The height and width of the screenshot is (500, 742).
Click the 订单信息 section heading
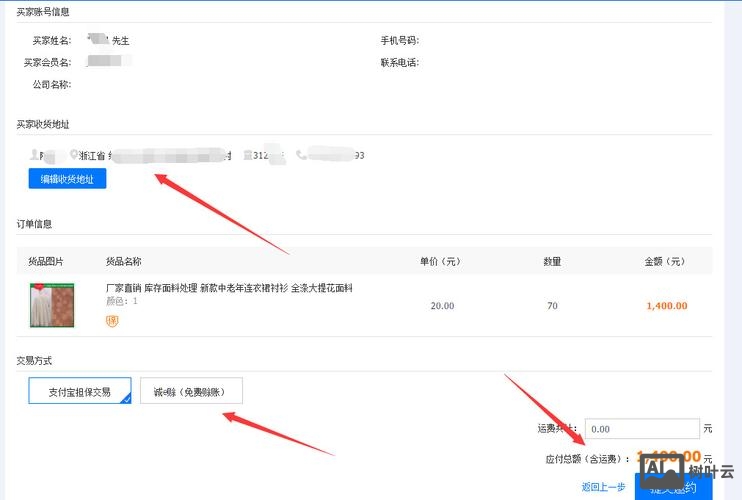tap(34, 224)
